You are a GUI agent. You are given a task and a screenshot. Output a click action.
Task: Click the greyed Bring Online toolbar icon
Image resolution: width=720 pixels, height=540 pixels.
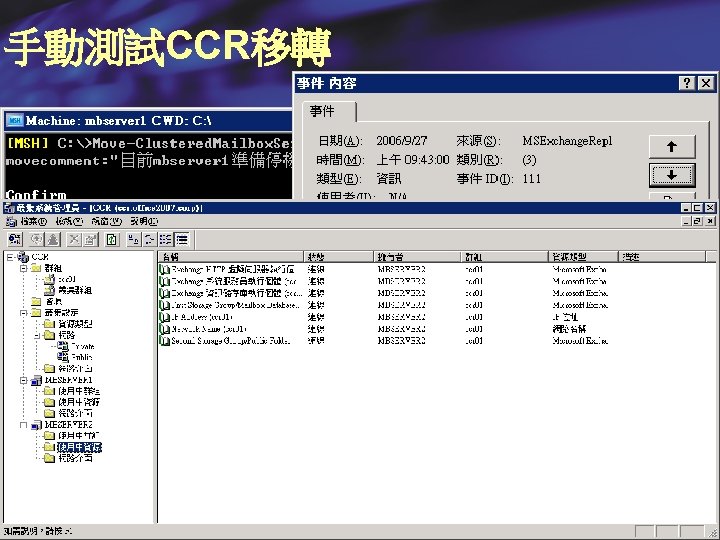tap(37, 239)
